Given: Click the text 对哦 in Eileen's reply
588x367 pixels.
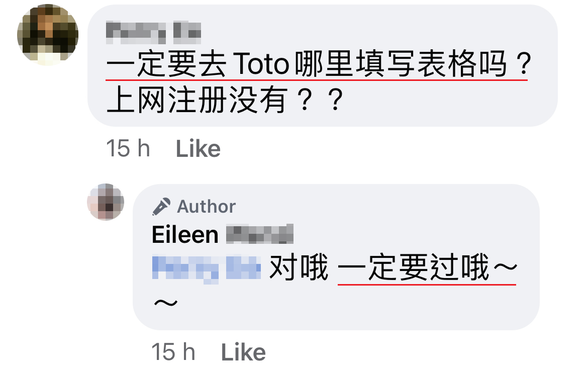Looking at the screenshot, I should point(299,267).
